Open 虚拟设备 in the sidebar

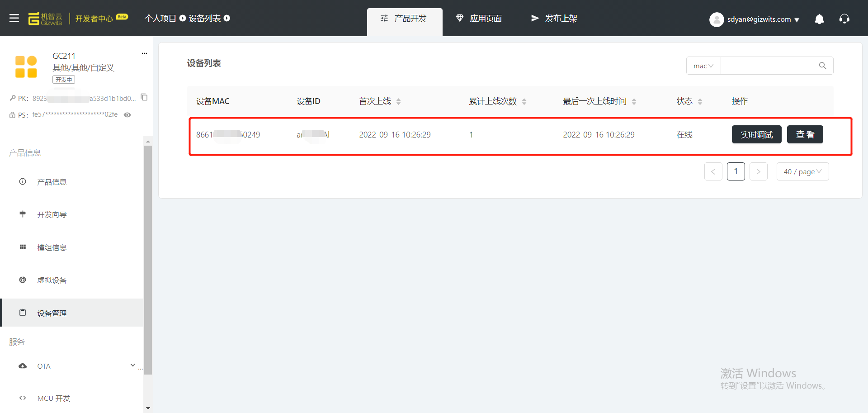(x=52, y=280)
